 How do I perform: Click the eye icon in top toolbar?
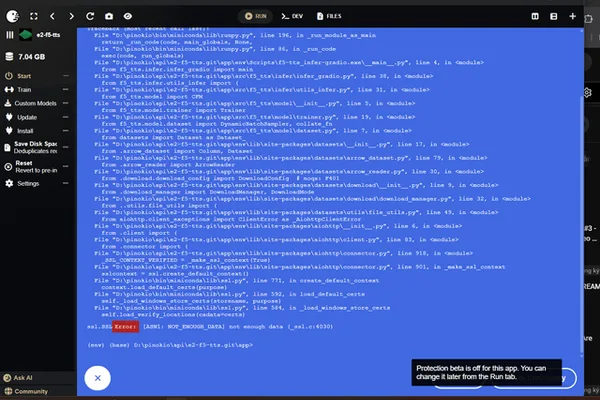[128, 16]
